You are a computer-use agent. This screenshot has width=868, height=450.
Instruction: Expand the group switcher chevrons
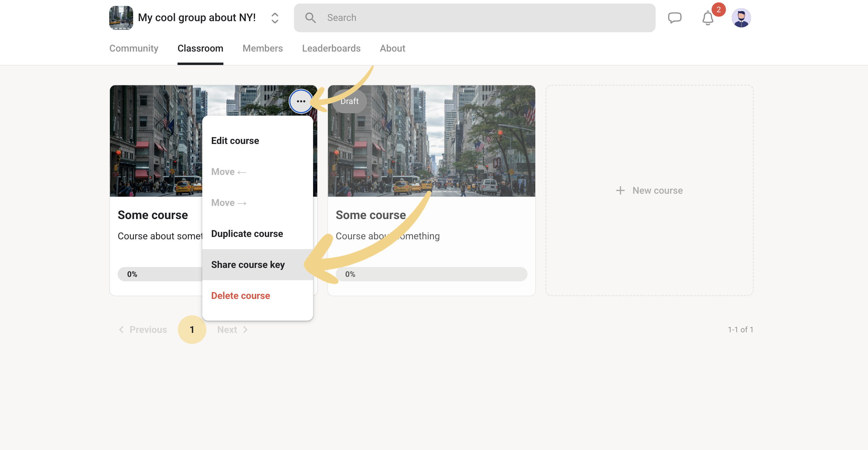tap(275, 18)
